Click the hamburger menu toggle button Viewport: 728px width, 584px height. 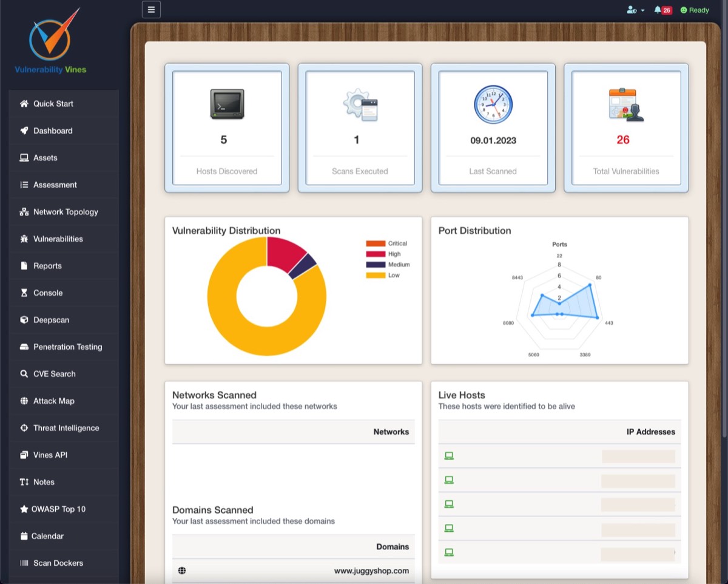151,10
